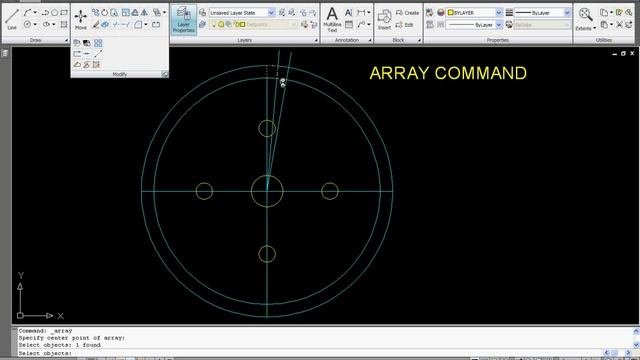The width and height of the screenshot is (640, 360).
Task: Select the Copy tool in Modify panel
Action: click(x=95, y=13)
